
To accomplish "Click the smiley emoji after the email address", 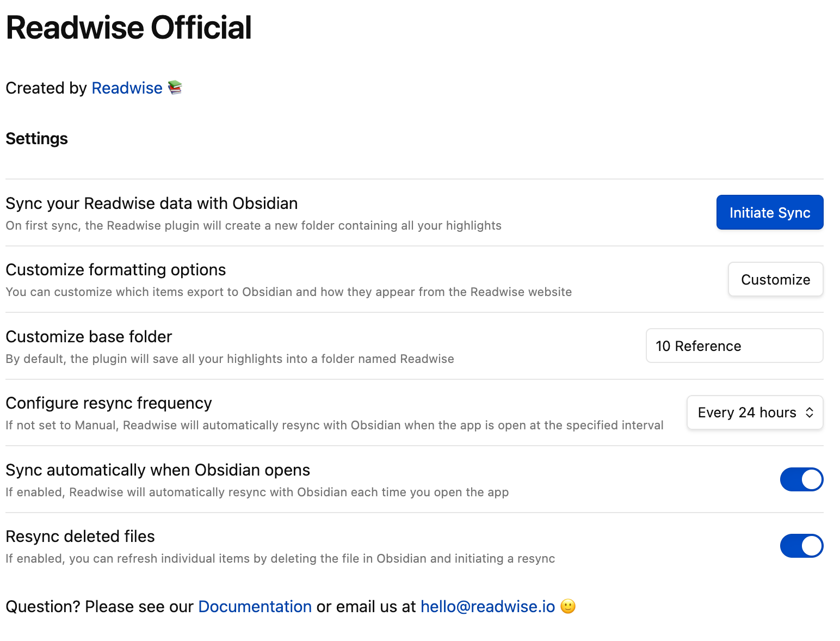I will pos(568,606).
